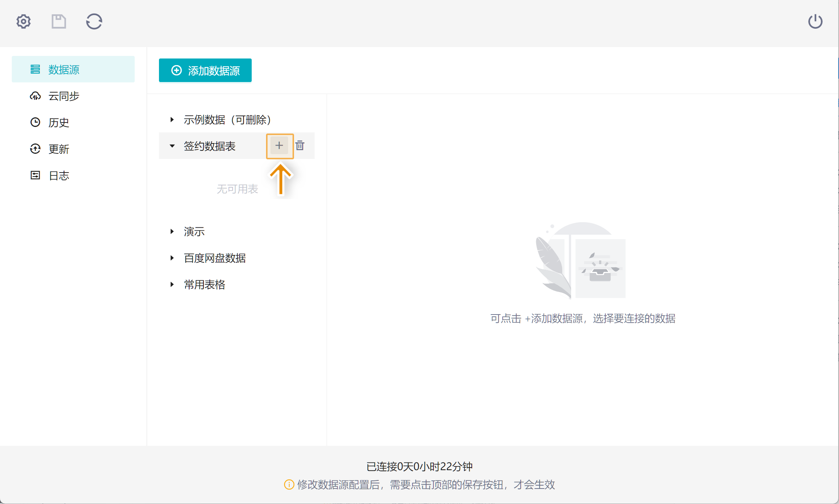Click the power button icon
Image resolution: width=839 pixels, height=504 pixels.
pos(815,21)
